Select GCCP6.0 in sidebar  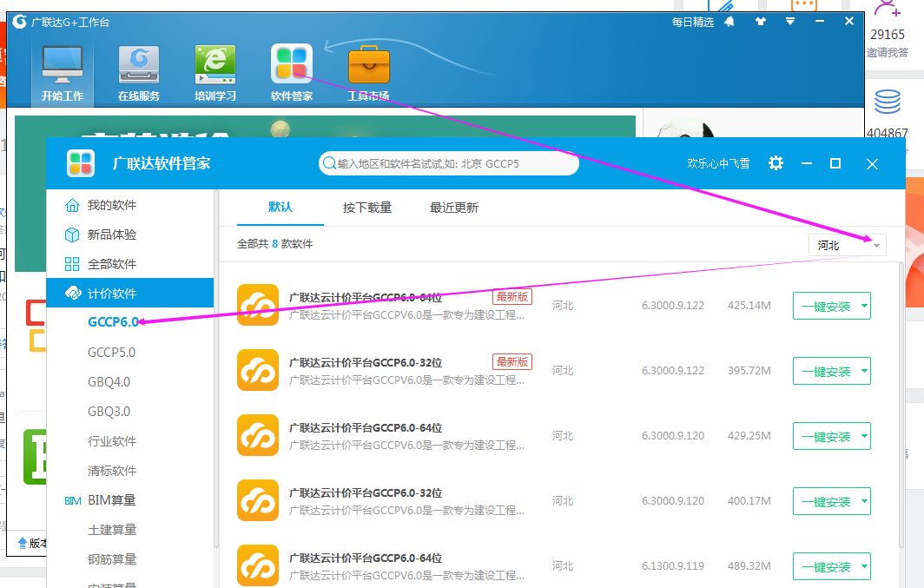pyautogui.click(x=113, y=322)
